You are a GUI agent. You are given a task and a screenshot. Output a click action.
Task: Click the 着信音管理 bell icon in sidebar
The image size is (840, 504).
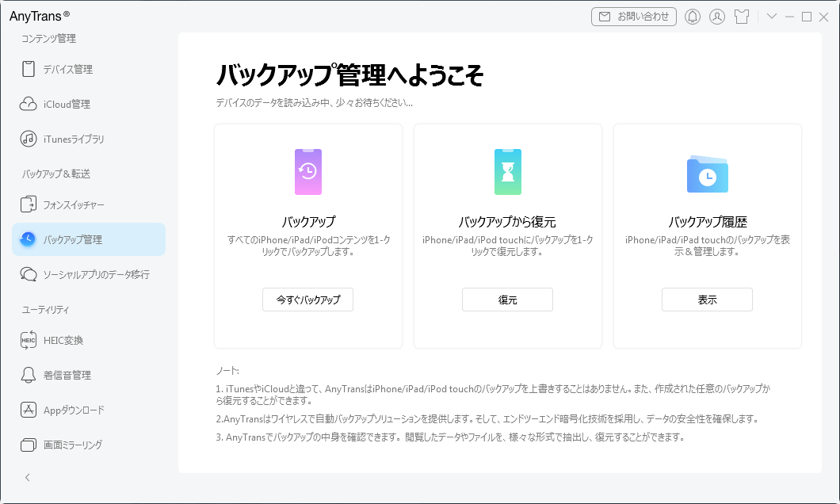click(29, 375)
